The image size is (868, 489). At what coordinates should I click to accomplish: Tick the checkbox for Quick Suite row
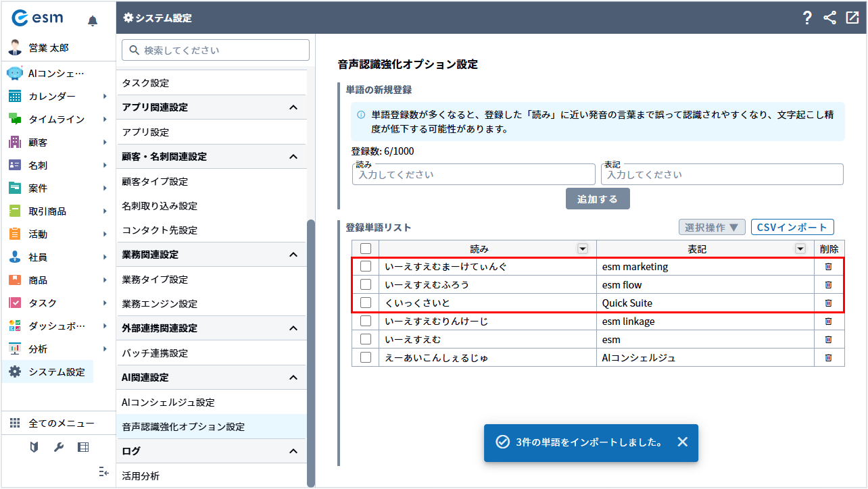[366, 303]
